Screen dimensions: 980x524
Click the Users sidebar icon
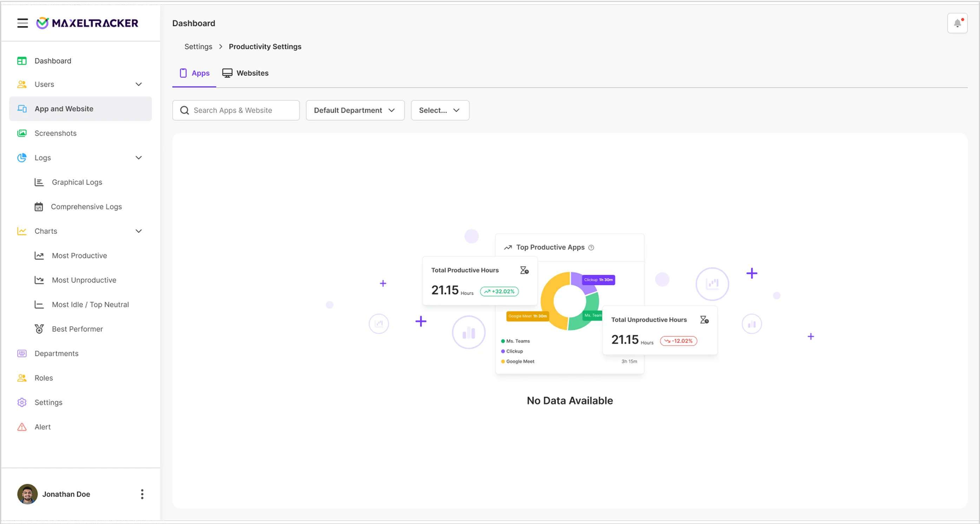(22, 84)
